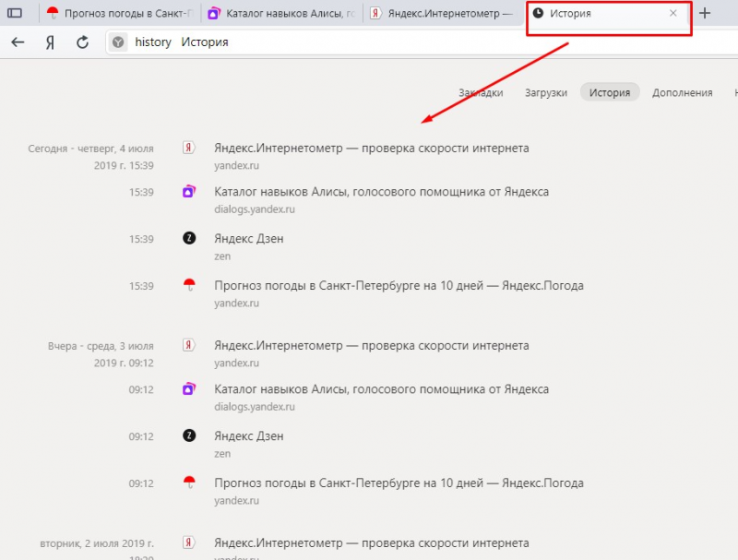Image resolution: width=738 pixels, height=560 pixels.
Task: Switch to the Каталог навыков Алисы tab
Action: 281,13
